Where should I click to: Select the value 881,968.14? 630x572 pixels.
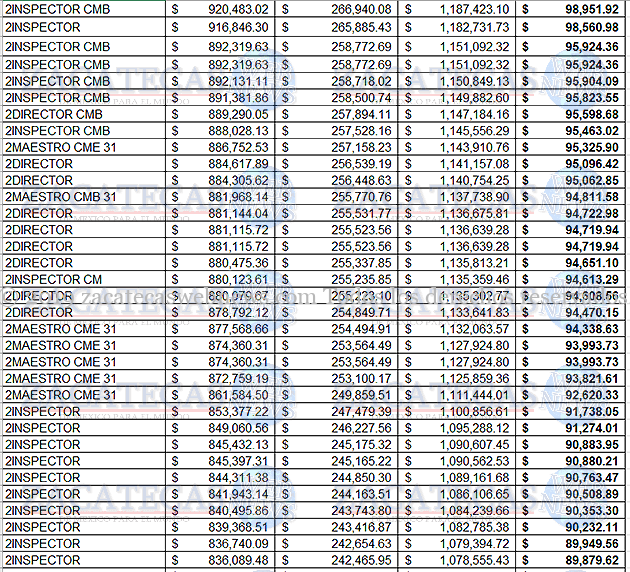(238, 197)
